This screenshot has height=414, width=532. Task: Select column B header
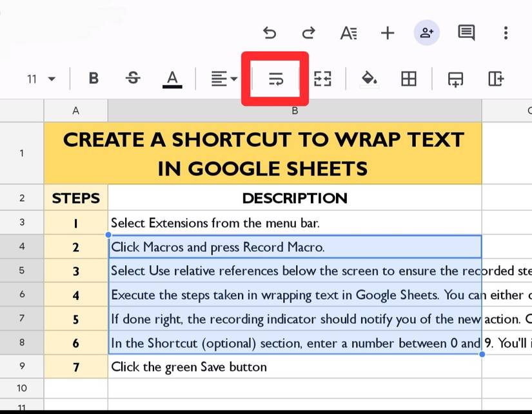pos(295,111)
